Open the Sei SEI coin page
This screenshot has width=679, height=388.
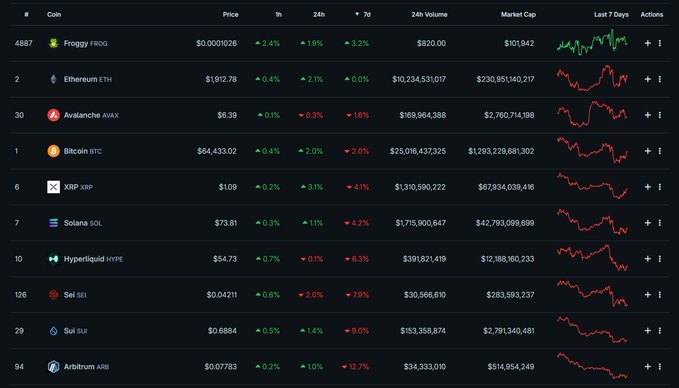pos(75,295)
